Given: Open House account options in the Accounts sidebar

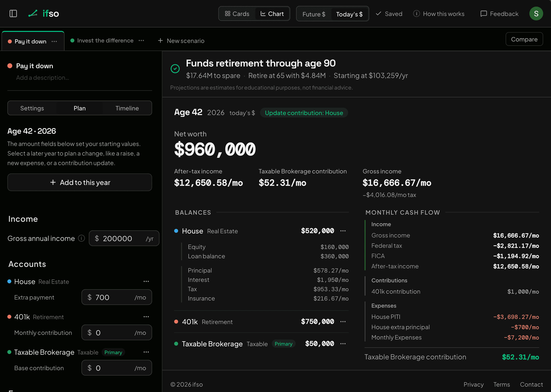Looking at the screenshot, I should click(x=146, y=281).
